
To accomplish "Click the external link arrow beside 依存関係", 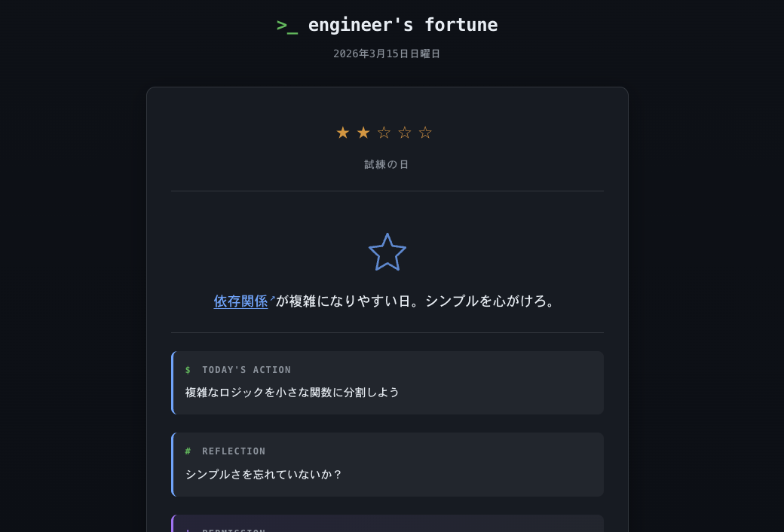I will click(272, 297).
